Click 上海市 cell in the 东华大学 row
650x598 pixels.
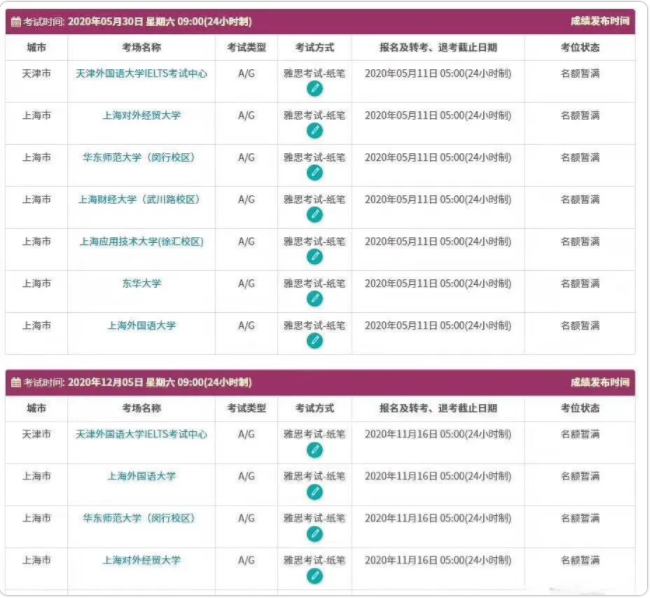point(36,284)
